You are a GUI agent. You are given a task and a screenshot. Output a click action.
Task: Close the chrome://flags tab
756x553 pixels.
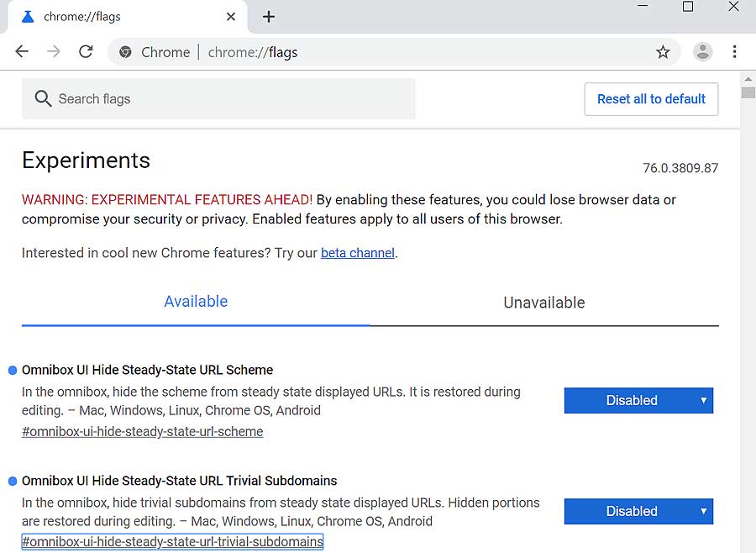231,17
